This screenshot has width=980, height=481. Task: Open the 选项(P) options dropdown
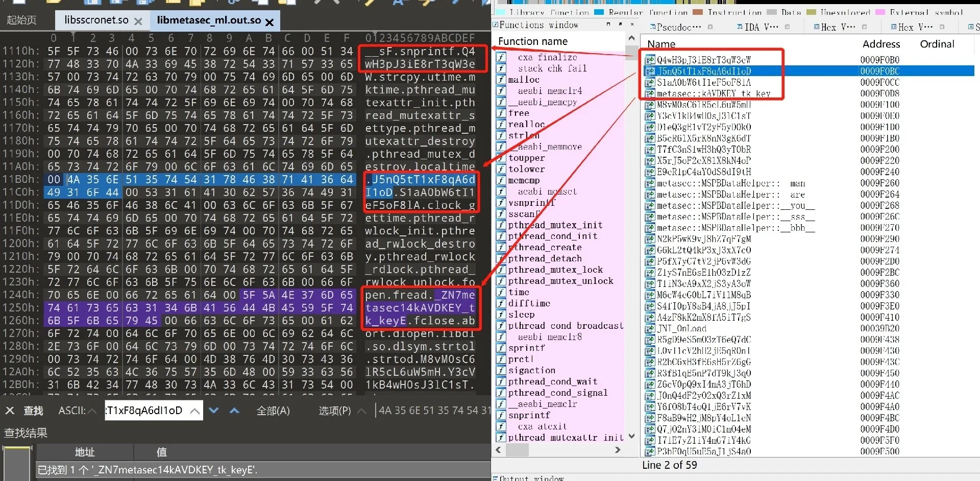342,411
